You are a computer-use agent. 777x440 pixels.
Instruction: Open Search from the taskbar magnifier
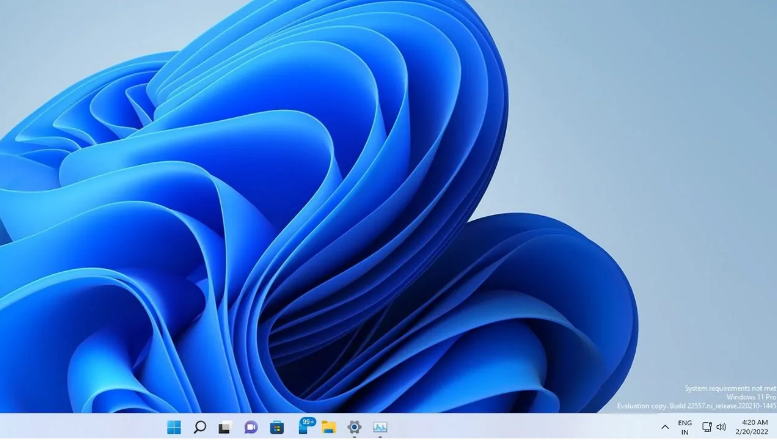(200, 427)
